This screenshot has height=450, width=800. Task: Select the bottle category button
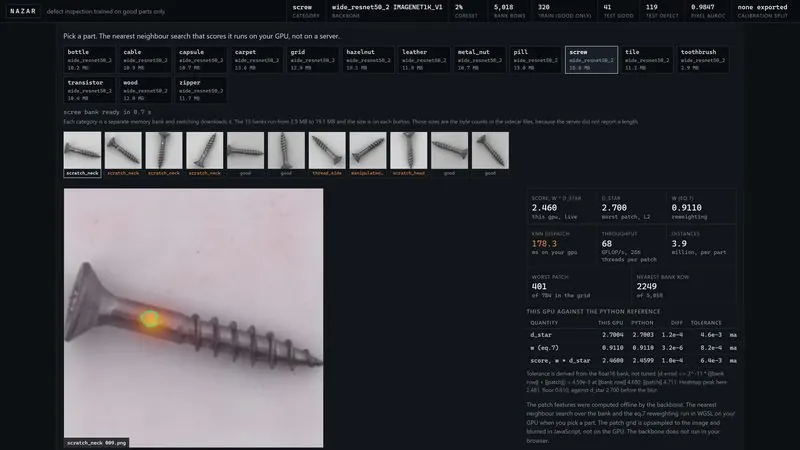[x=89, y=60]
